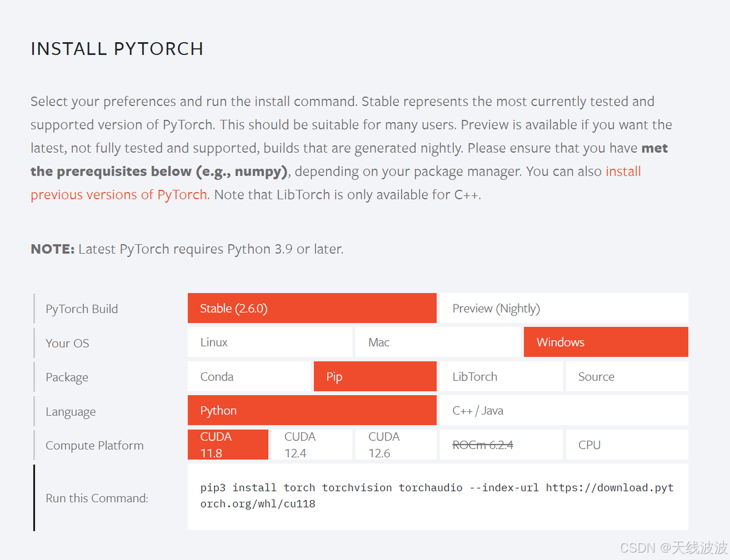Select CPU as the compute platform

click(626, 444)
